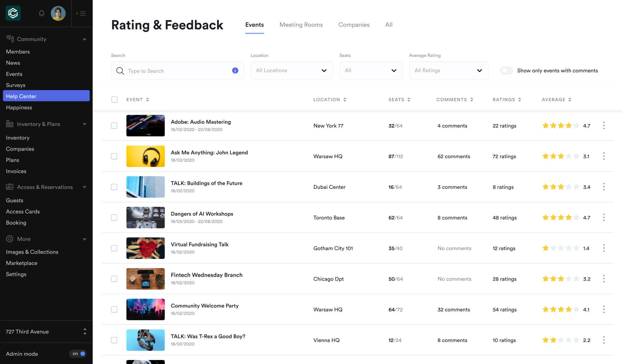Screen dimensions: 623x364
Task: Open the John Legend headphones thumbnail
Action: coord(145,156)
